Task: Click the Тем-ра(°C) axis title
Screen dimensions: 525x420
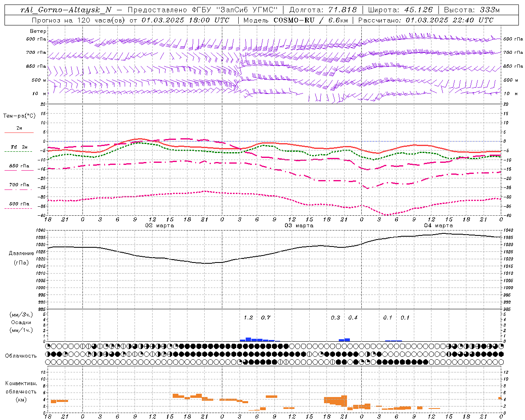Action: point(19,116)
